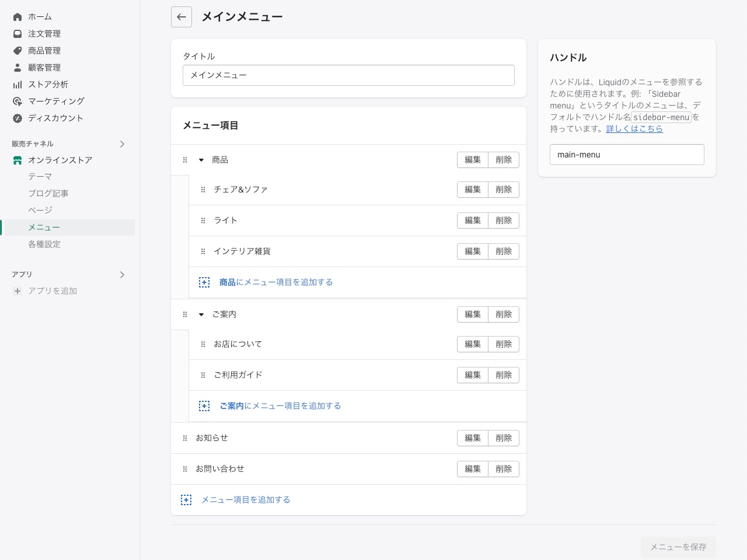Expand the アプリ section chevron
This screenshot has height=560, width=747.
(x=122, y=275)
